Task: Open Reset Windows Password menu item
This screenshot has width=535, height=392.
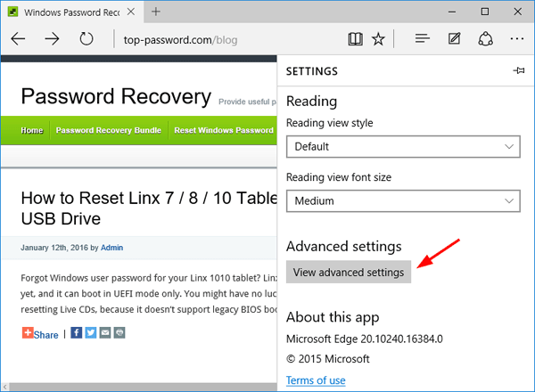Action: point(224,130)
